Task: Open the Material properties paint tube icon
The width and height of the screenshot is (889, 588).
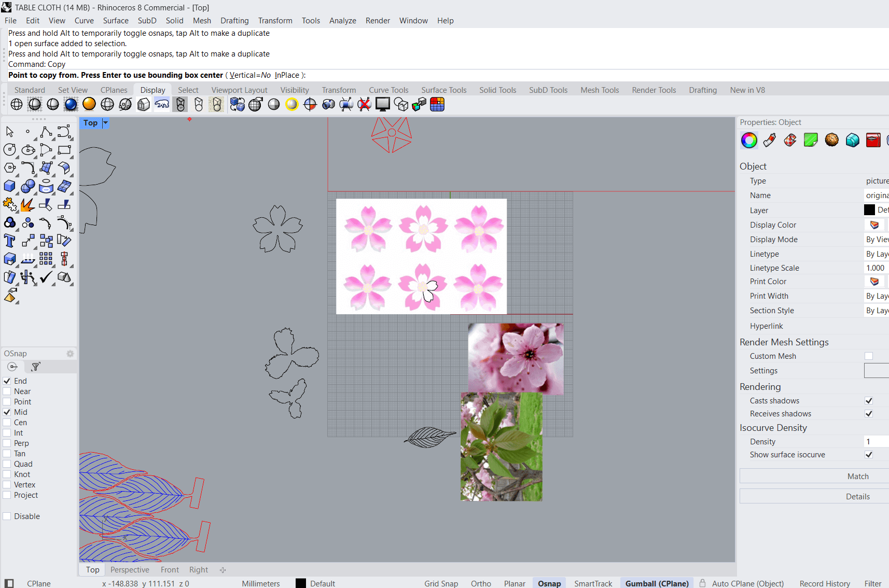Action: 770,140
